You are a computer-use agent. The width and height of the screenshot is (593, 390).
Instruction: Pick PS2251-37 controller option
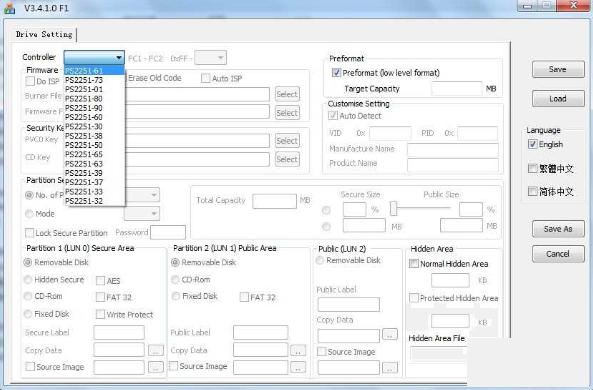coord(94,182)
